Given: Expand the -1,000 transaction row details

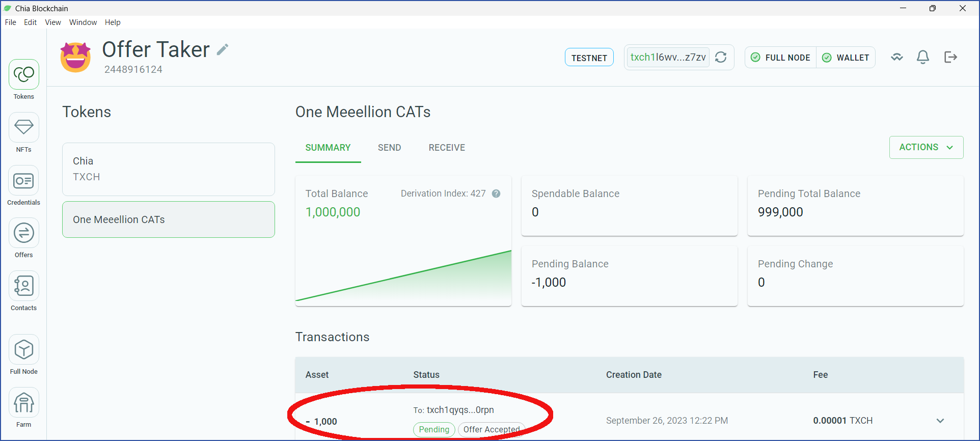Looking at the screenshot, I should [x=940, y=421].
